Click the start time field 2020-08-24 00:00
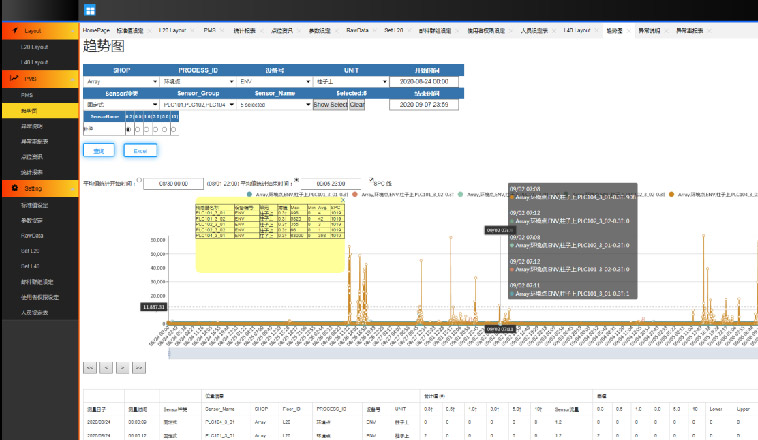Screen dimensions: 758x440 [425, 82]
